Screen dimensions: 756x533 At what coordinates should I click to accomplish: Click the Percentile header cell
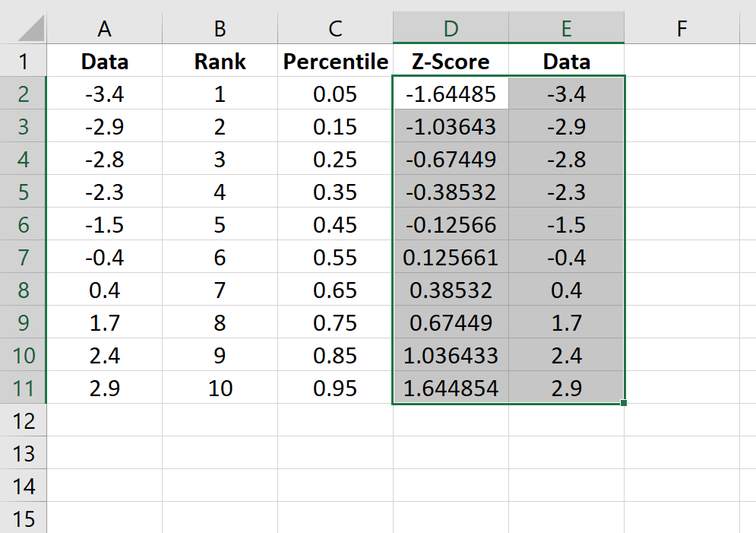click(335, 61)
